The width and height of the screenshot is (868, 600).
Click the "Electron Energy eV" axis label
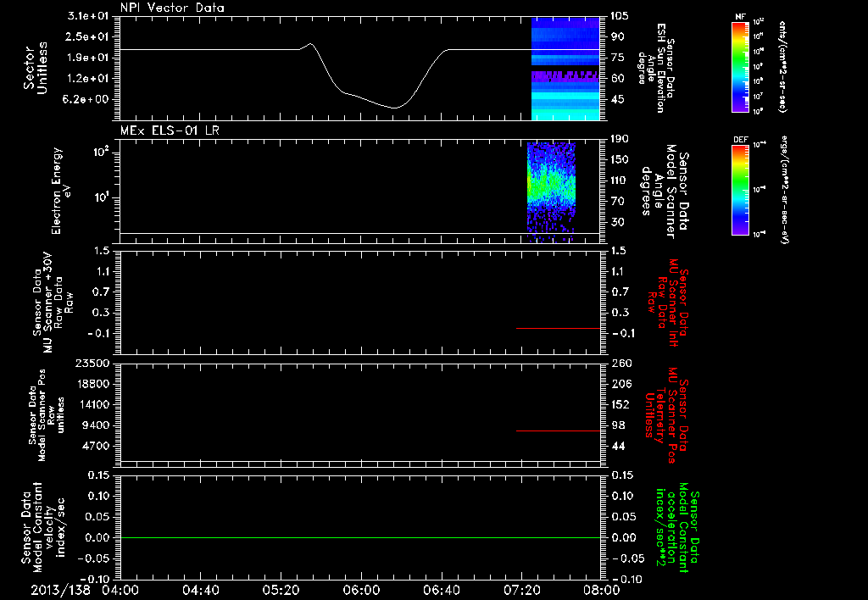[x=61, y=191]
